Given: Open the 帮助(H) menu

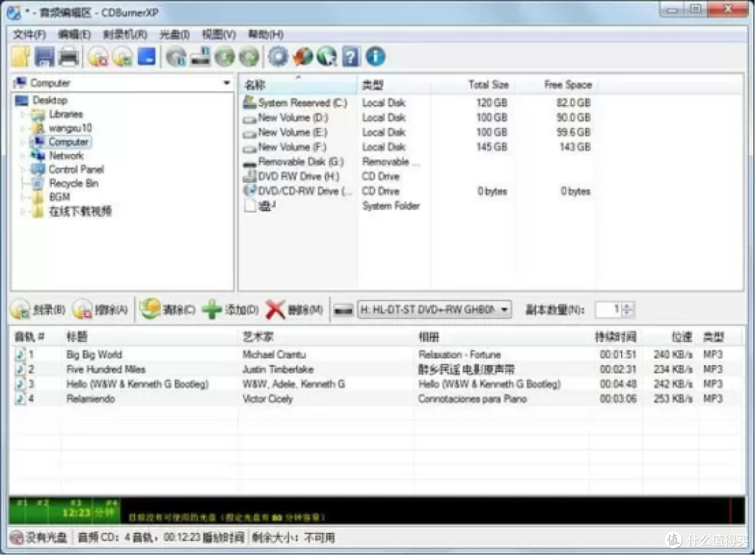Looking at the screenshot, I should [x=266, y=35].
